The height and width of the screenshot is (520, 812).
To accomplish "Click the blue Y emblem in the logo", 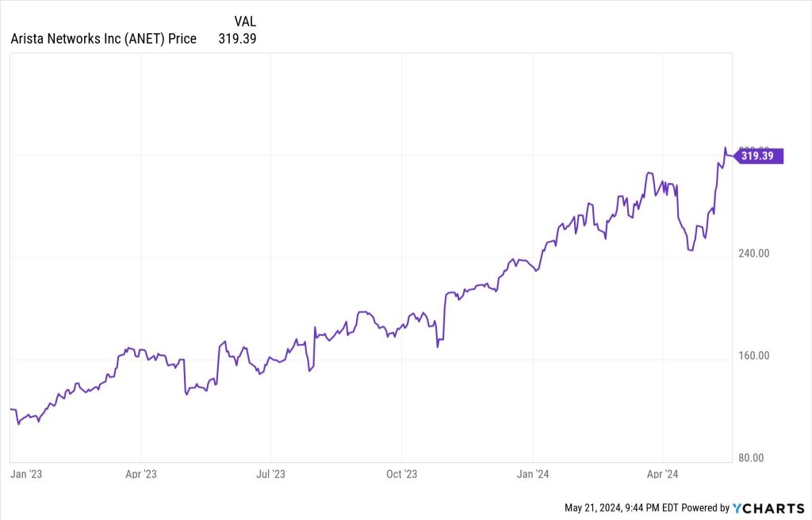I will click(x=737, y=507).
